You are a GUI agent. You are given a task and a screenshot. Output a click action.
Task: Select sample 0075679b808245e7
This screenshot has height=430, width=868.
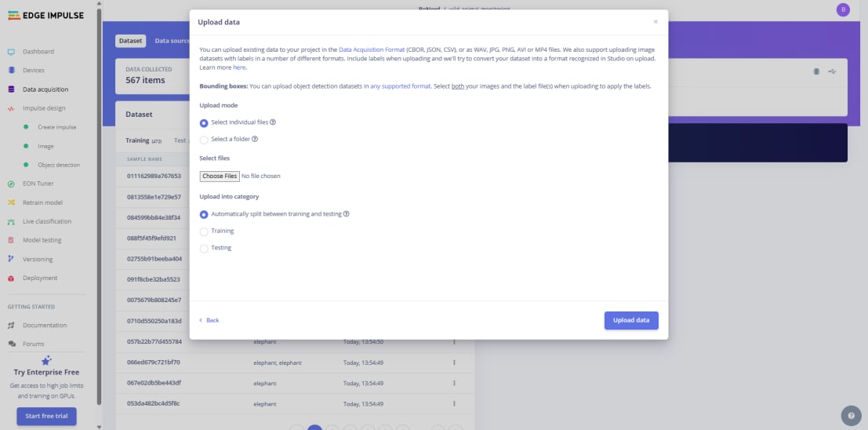(x=154, y=301)
